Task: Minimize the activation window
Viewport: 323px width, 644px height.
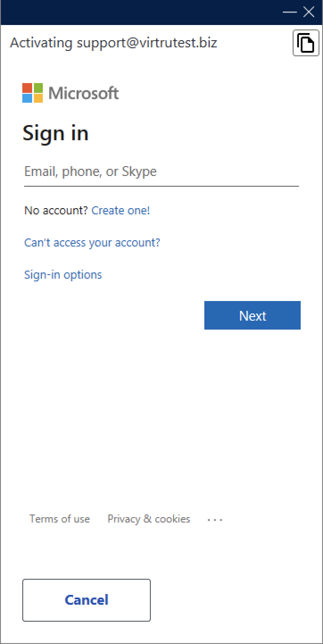Action: click(290, 12)
